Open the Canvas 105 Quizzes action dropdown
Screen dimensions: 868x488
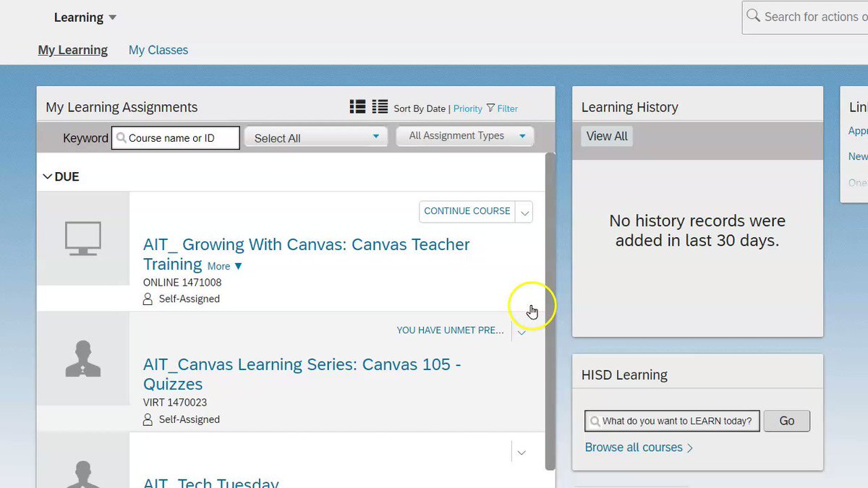click(x=522, y=331)
